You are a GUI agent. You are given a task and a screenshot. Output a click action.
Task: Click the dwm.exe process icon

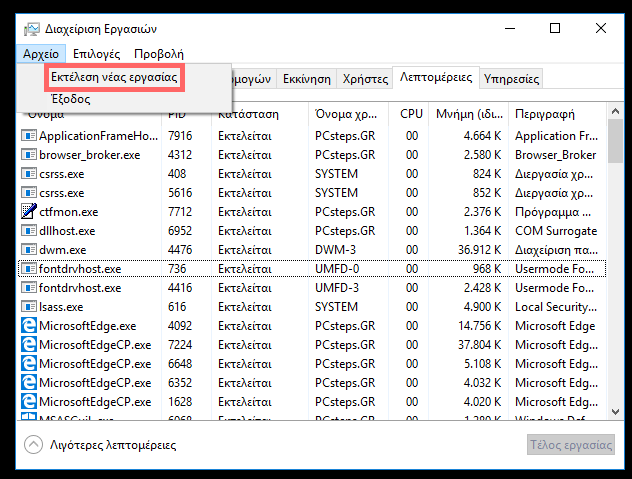(29, 250)
